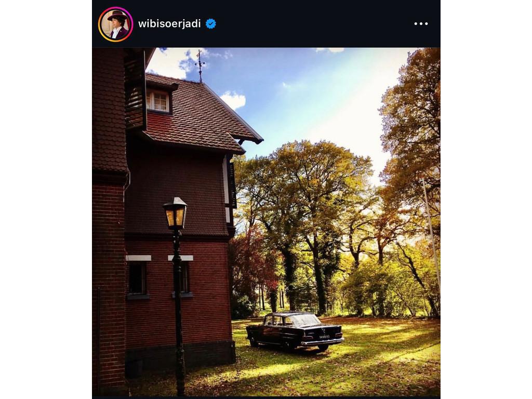Open the three-dot more options menu
The image size is (532, 399).
click(421, 23)
